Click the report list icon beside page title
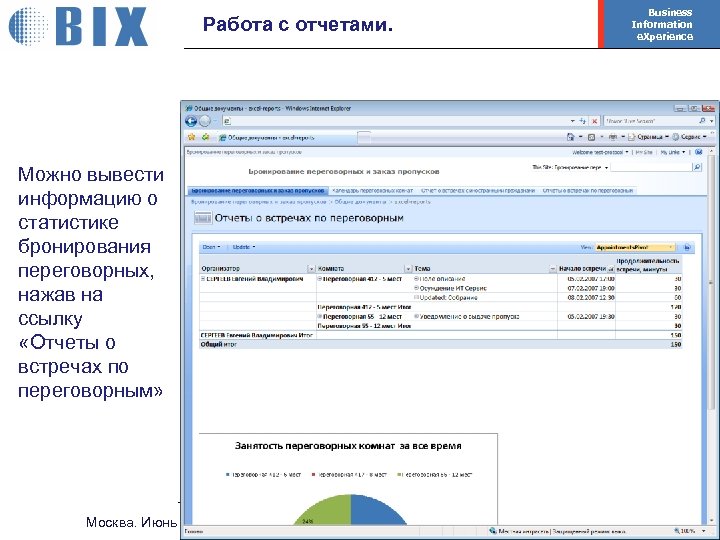The width and height of the screenshot is (720, 540). (x=202, y=218)
